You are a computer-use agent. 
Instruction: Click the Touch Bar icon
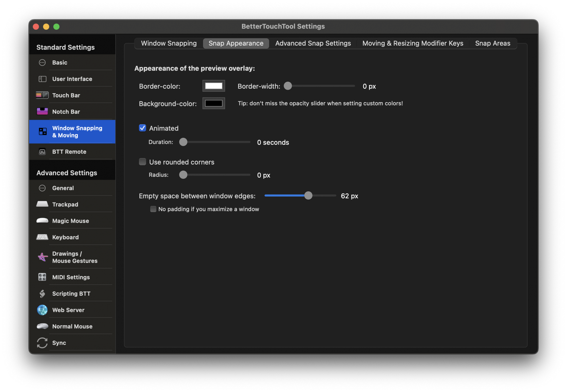[x=42, y=95]
